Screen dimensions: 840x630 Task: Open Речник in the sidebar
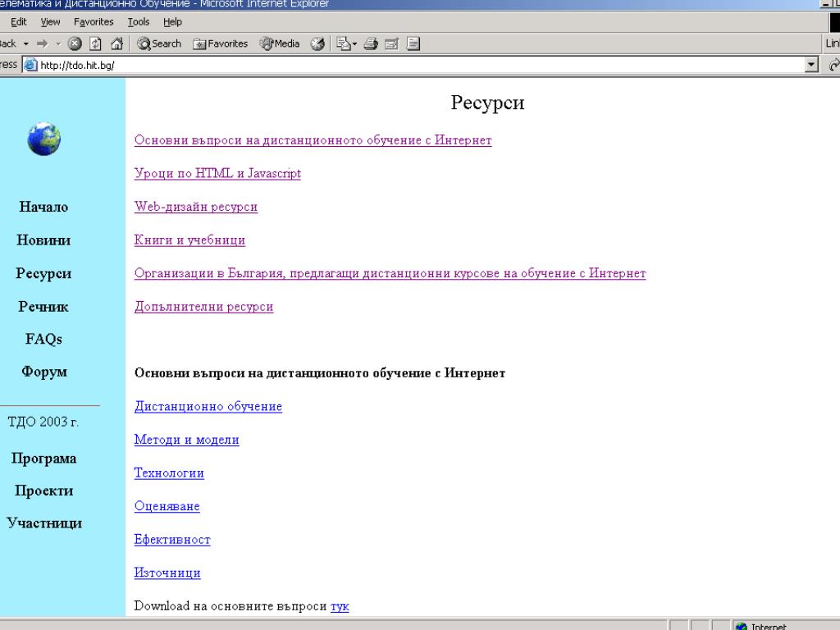pyautogui.click(x=43, y=307)
